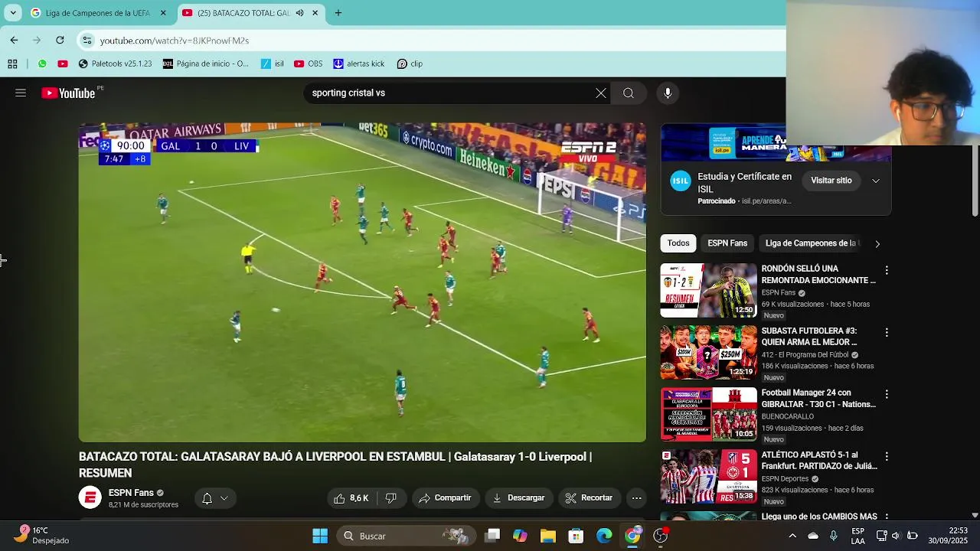Open options menu for Atlético aplastó video
The image size is (980, 551).
887,456
